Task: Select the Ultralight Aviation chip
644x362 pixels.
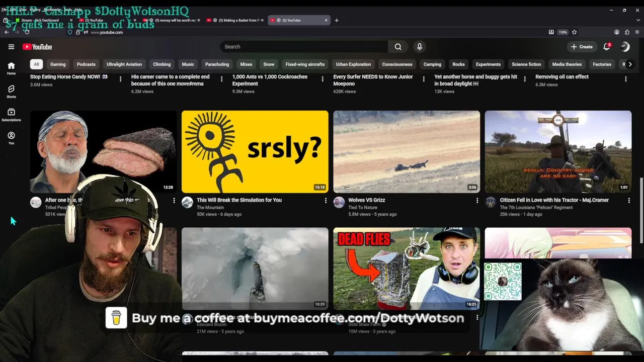Action: (x=124, y=64)
